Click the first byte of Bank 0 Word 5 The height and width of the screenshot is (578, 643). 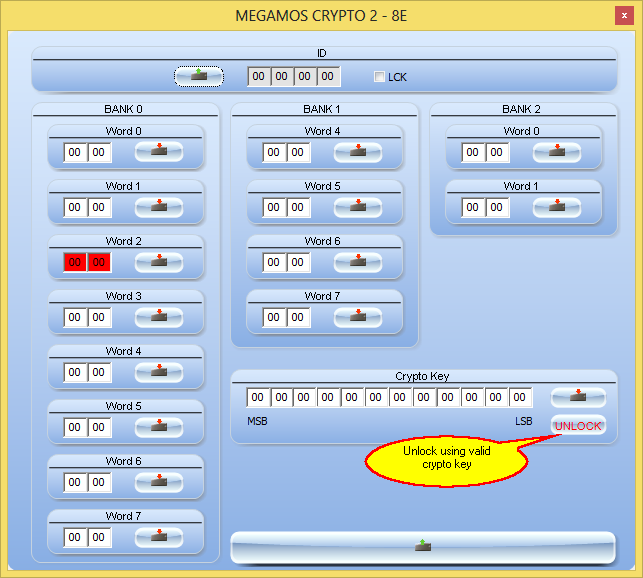(x=75, y=427)
